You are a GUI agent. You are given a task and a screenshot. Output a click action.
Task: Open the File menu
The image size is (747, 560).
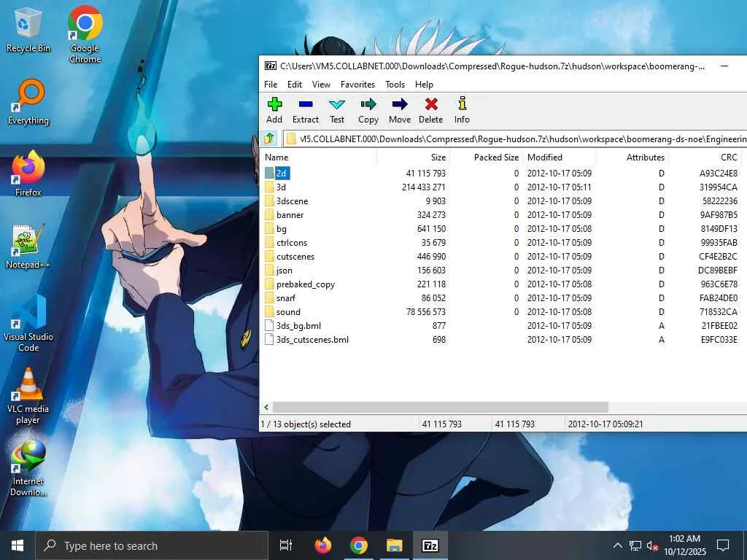(271, 85)
